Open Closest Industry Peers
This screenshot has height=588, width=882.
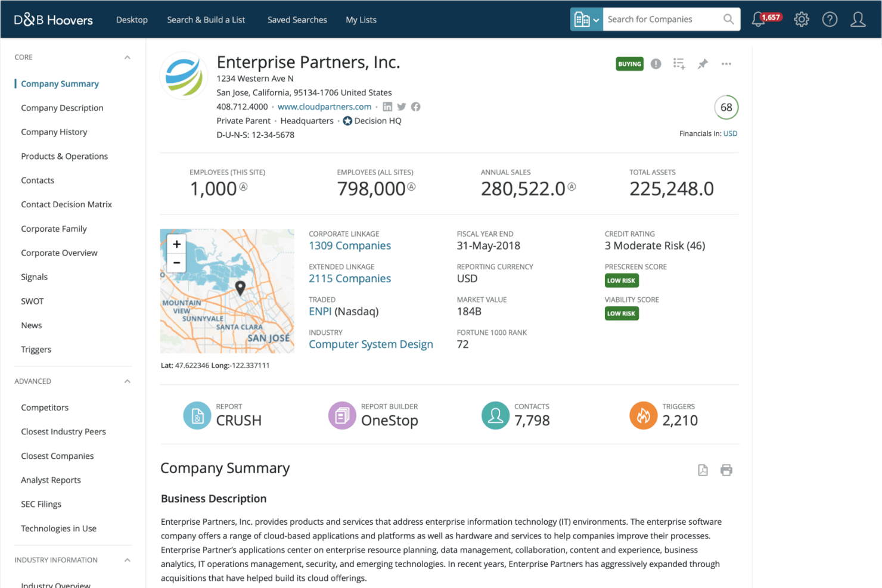click(63, 431)
